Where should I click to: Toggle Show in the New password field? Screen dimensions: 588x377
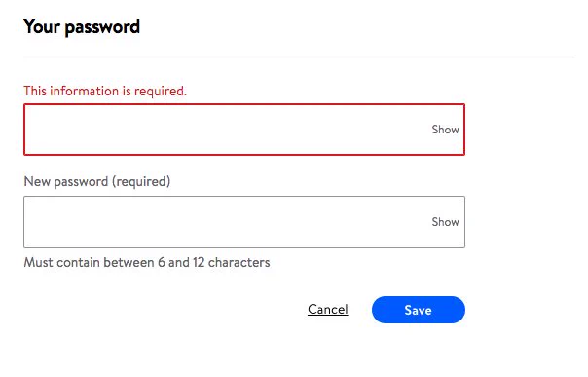445,222
